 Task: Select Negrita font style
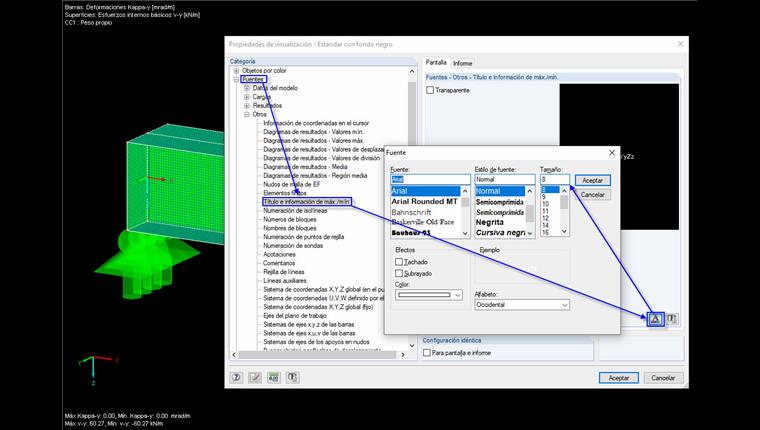pos(490,223)
